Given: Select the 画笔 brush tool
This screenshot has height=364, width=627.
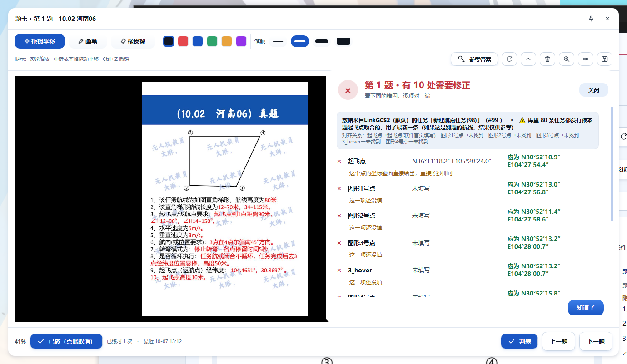Looking at the screenshot, I should 88,41.
